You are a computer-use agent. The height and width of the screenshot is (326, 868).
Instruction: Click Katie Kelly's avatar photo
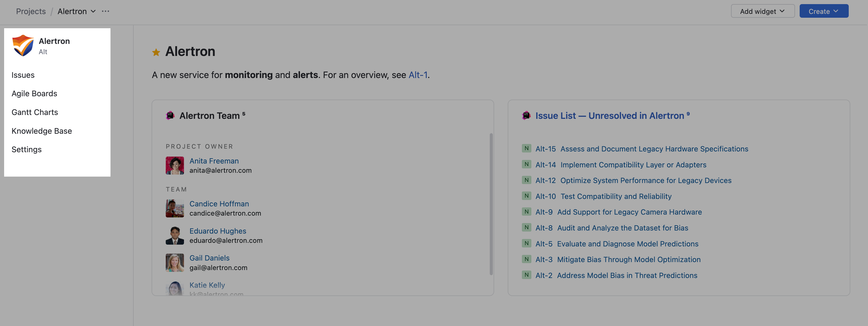click(x=175, y=289)
